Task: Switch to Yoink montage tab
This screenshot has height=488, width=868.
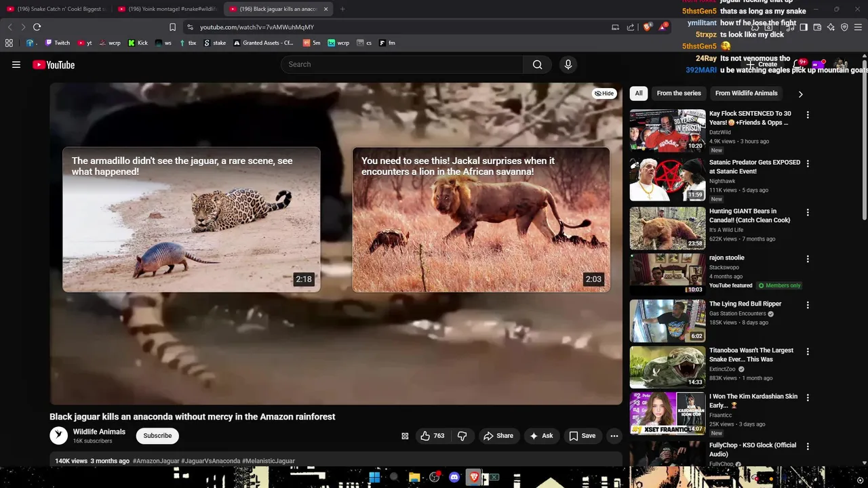Action: click(x=167, y=9)
